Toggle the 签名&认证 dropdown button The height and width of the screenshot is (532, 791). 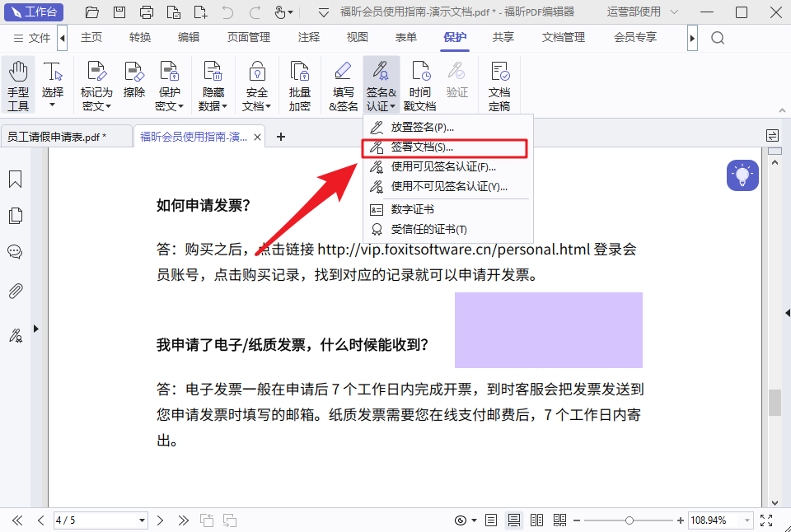(x=381, y=86)
